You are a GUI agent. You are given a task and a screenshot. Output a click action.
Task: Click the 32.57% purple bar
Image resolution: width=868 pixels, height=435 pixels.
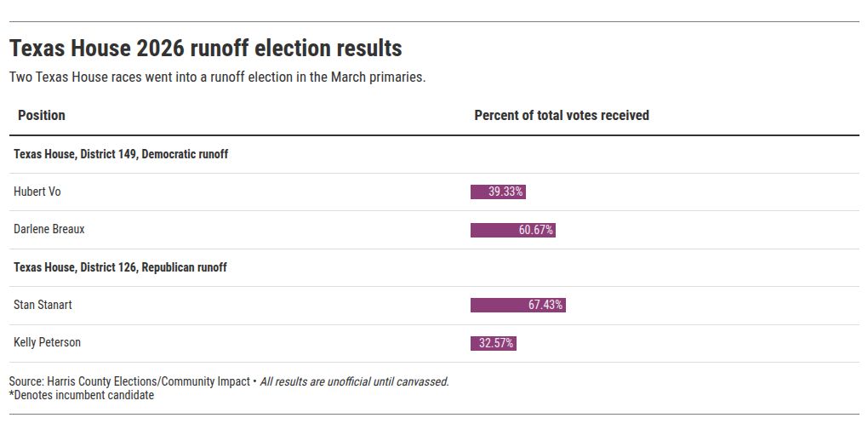pyautogui.click(x=494, y=343)
